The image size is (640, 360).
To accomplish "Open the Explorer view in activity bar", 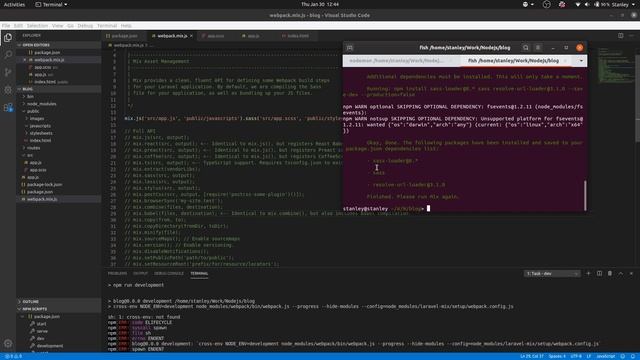I will click(8, 38).
